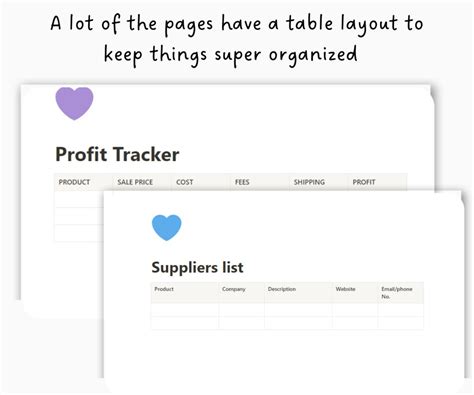
Task: Select the PROFIT column header
Action: pyautogui.click(x=364, y=182)
